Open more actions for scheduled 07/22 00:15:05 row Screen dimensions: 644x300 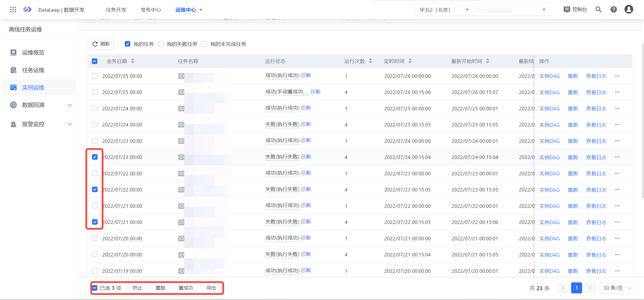[x=617, y=222]
